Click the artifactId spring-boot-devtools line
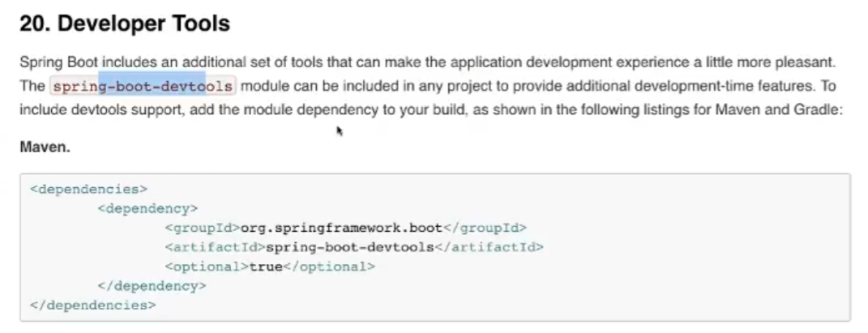868x333 pixels. pyautogui.click(x=354, y=247)
